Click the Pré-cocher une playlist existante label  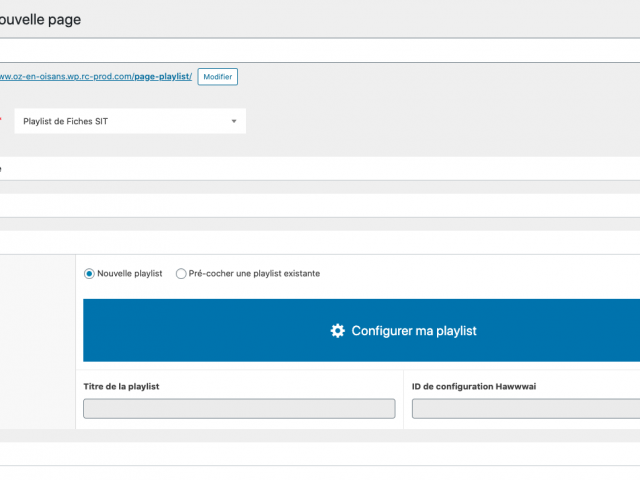[x=254, y=273]
